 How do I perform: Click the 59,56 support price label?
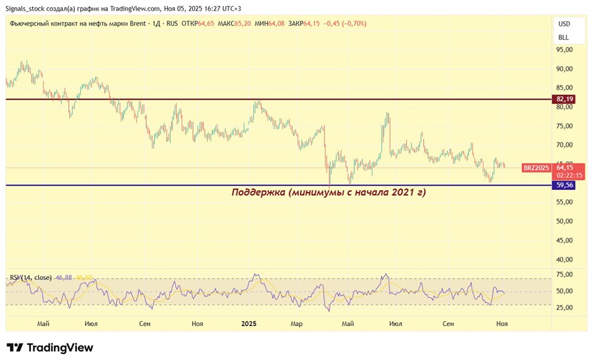pos(565,185)
